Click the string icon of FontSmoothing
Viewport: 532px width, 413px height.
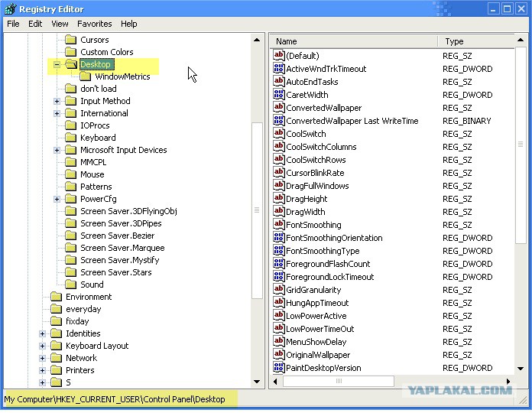278,224
